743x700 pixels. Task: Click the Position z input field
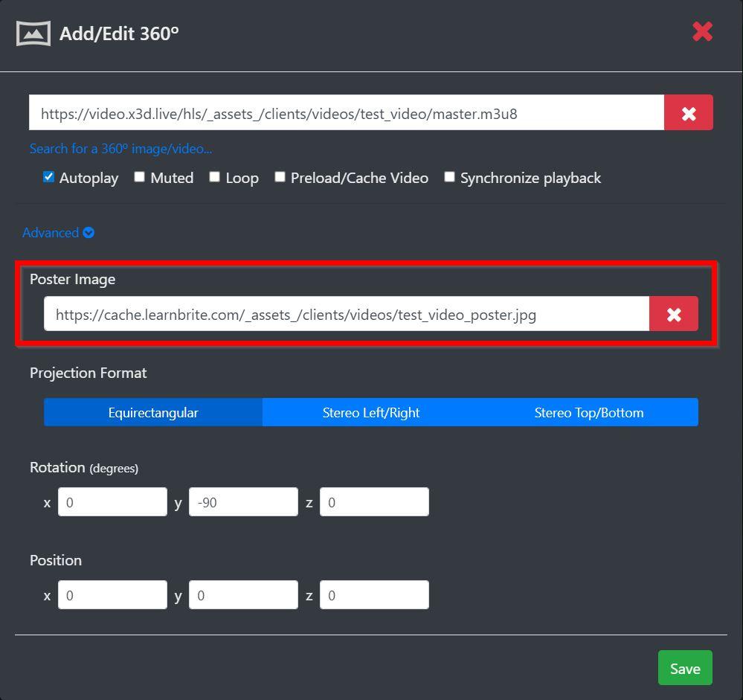(374, 595)
